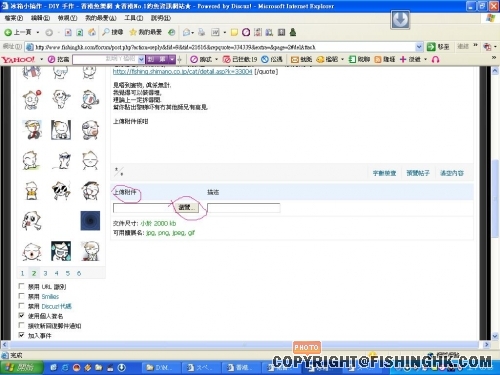This screenshot has width=500, height=375.
Task: Click the Browse button for attachment upload
Action: pos(188,207)
